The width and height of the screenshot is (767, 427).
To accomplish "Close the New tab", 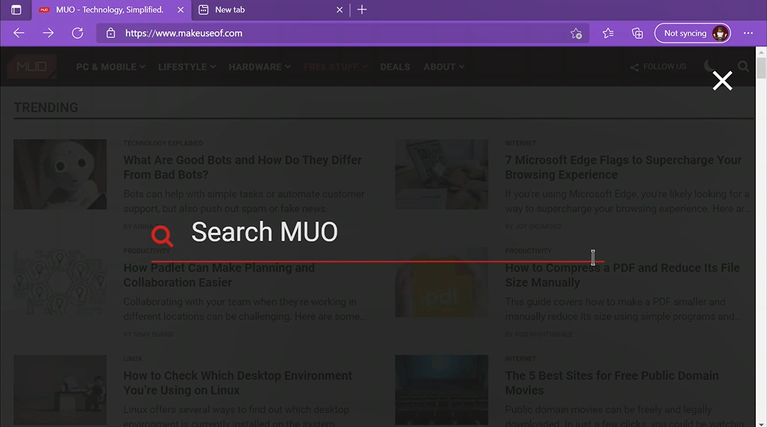I will click(339, 10).
